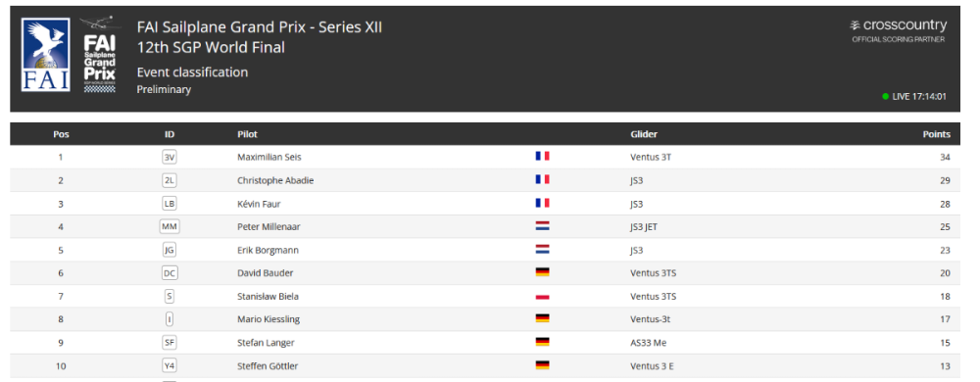This screenshot has height=382, width=980.
Task: Click the French flag beside Maximilian Seis
Action: (x=542, y=157)
